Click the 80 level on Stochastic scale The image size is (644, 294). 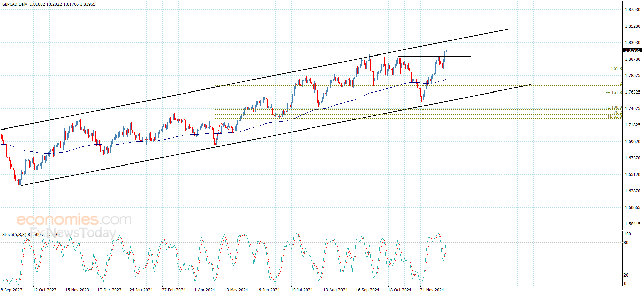coord(626,243)
